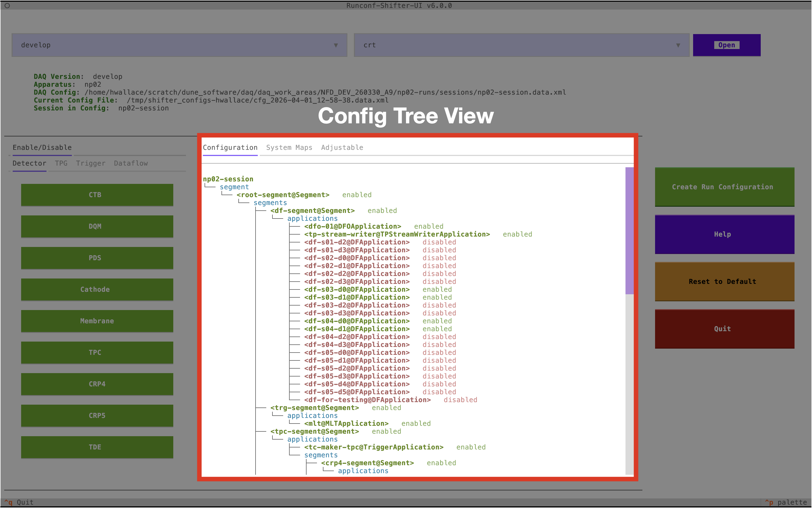Toggle the PDS detector button
Viewport: 812px width, 508px height.
tap(97, 258)
